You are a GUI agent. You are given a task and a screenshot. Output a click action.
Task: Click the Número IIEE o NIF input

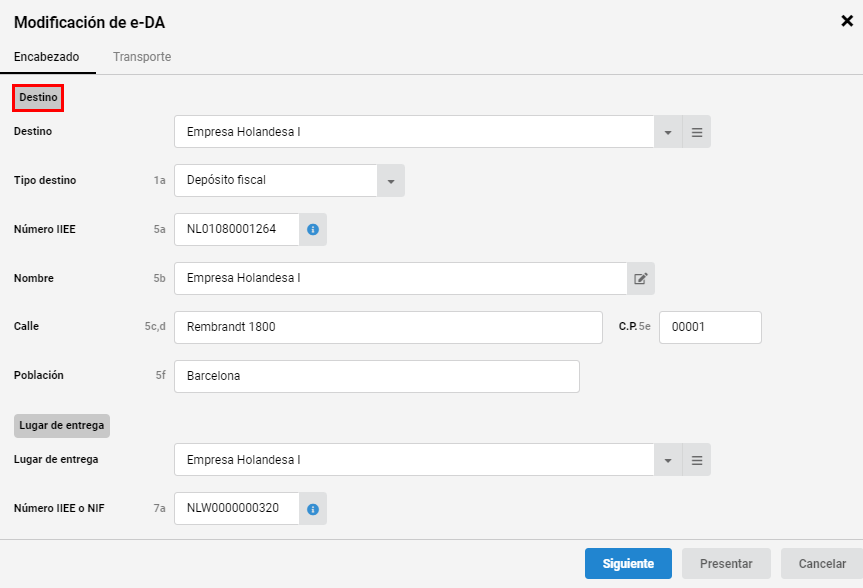[x=237, y=509]
